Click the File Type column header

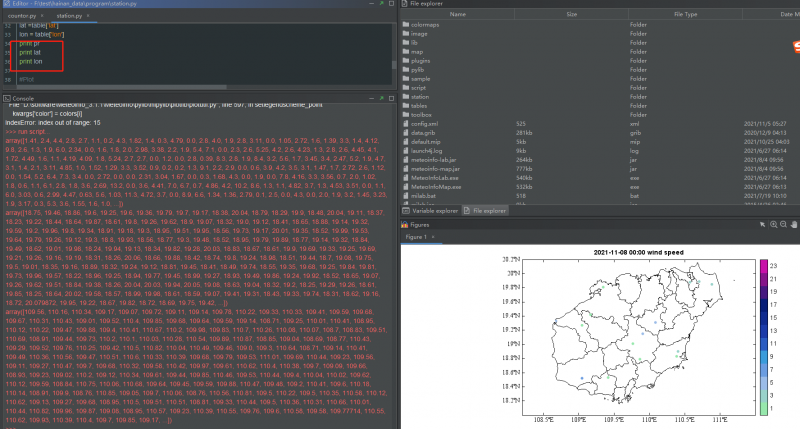[685, 15]
